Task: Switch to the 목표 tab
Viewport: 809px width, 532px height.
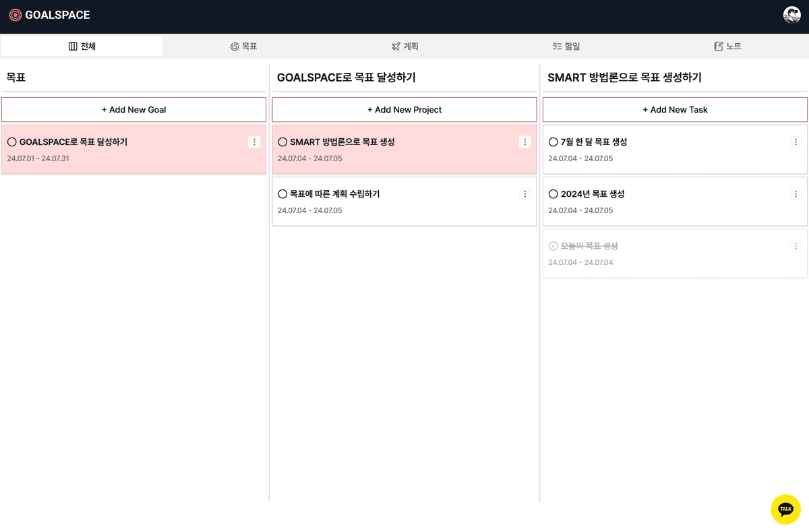Action: pyautogui.click(x=243, y=47)
